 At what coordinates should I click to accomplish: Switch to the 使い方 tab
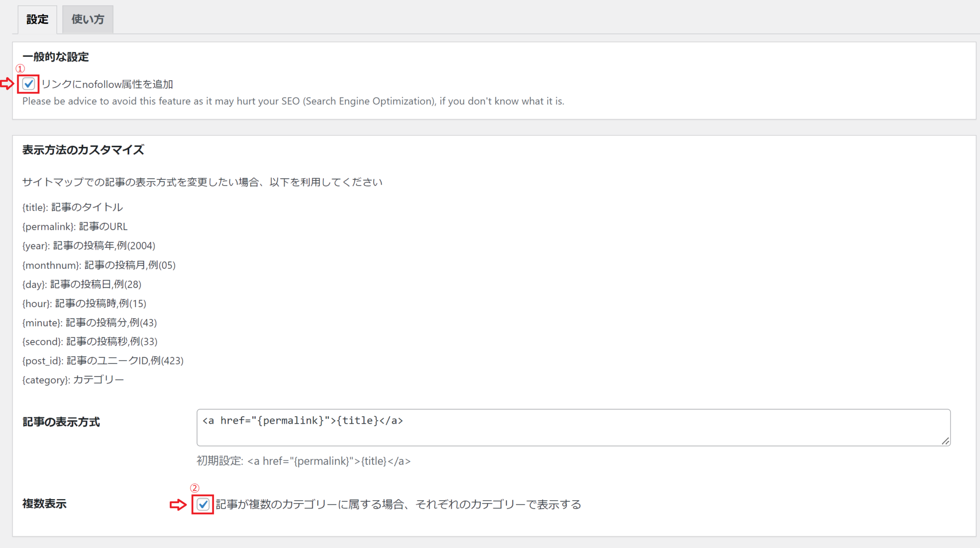88,20
